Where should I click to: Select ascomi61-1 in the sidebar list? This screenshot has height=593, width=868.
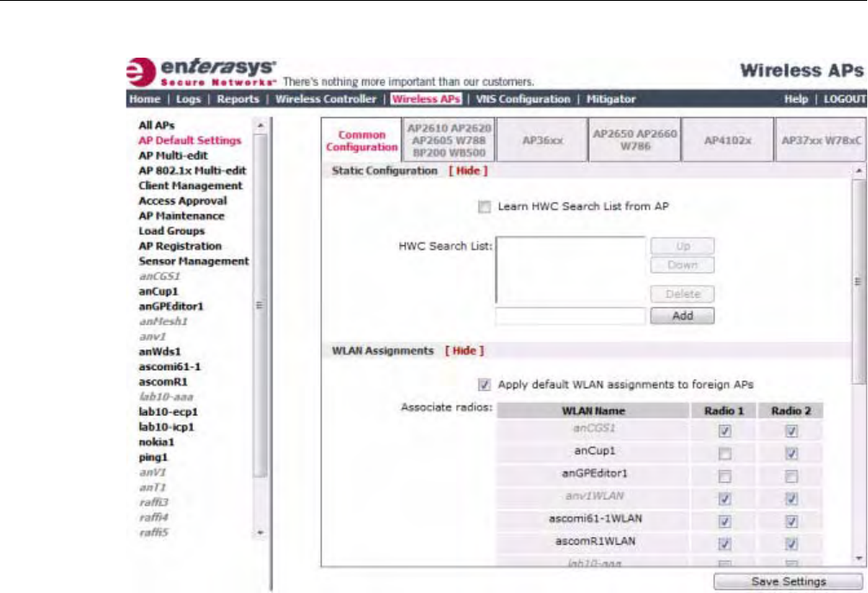point(170,367)
